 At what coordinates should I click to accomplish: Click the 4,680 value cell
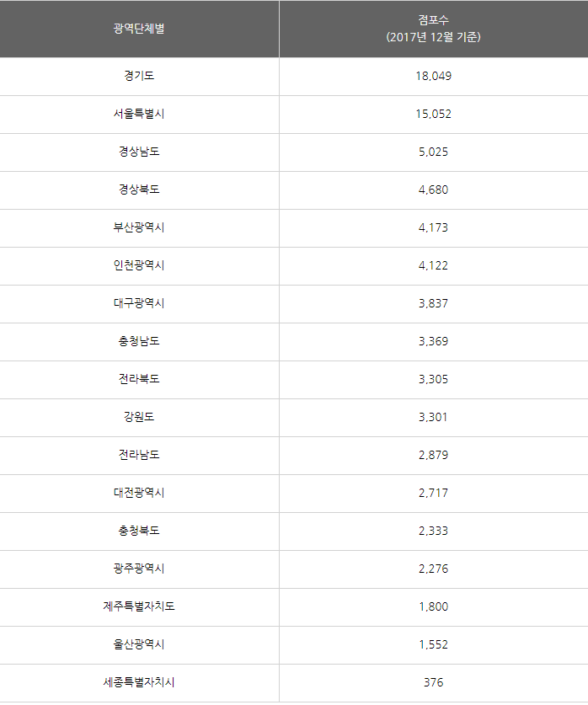pyautogui.click(x=433, y=190)
